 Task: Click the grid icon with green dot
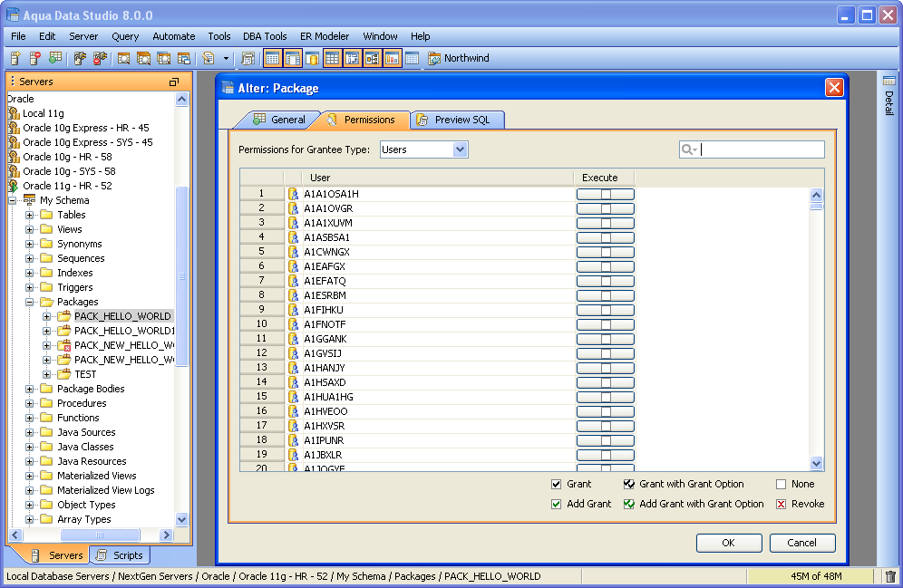[55, 58]
